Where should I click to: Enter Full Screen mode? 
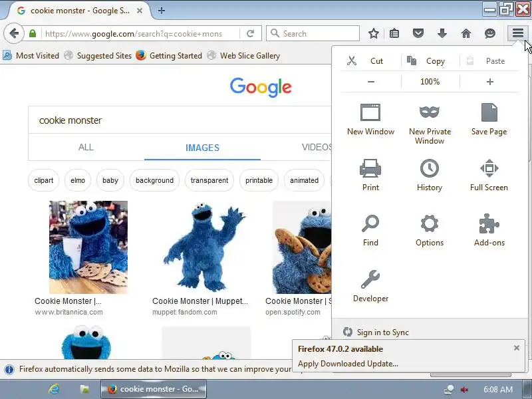click(x=489, y=175)
